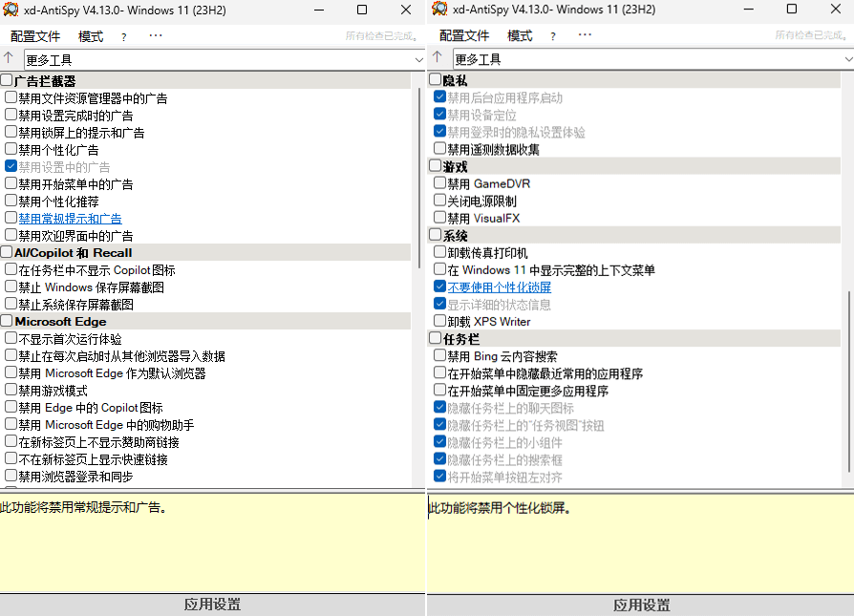Open 模式 menu in left window

(91, 36)
